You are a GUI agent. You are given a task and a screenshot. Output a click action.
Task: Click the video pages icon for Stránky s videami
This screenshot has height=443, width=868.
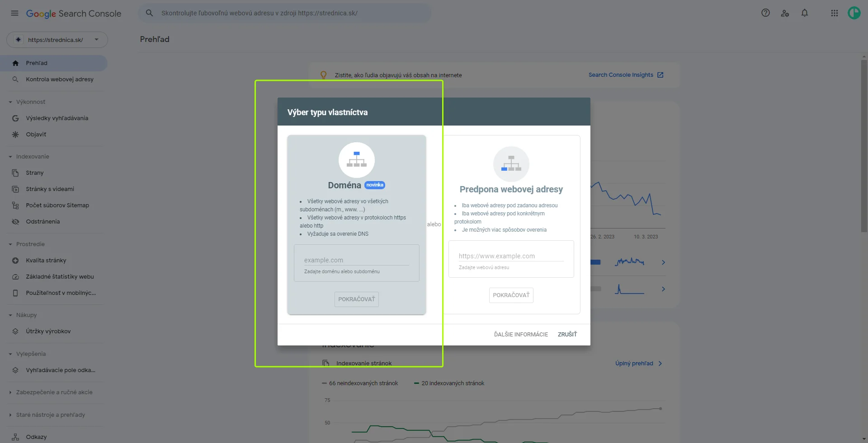(x=15, y=189)
